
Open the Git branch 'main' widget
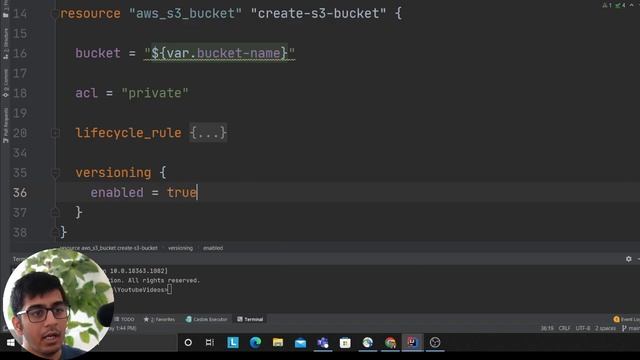click(x=631, y=328)
